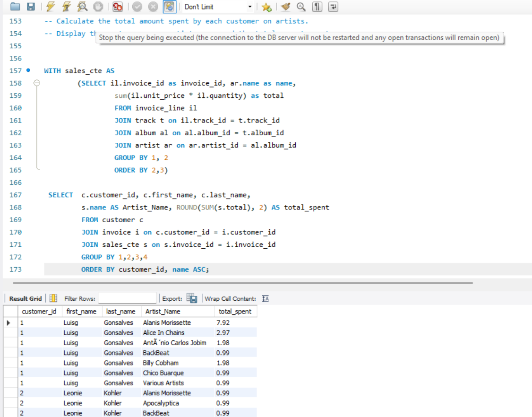
Task: Export the recordset to an external file
Action: 192,298
